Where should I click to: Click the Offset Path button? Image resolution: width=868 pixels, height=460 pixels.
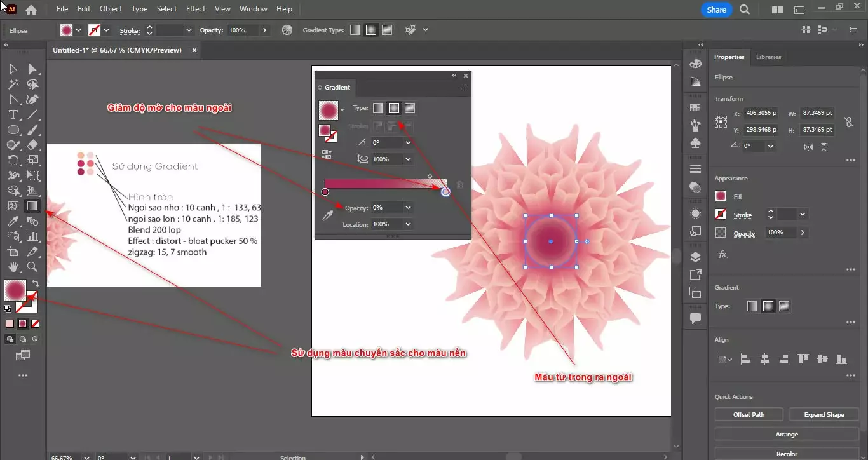tap(749, 414)
